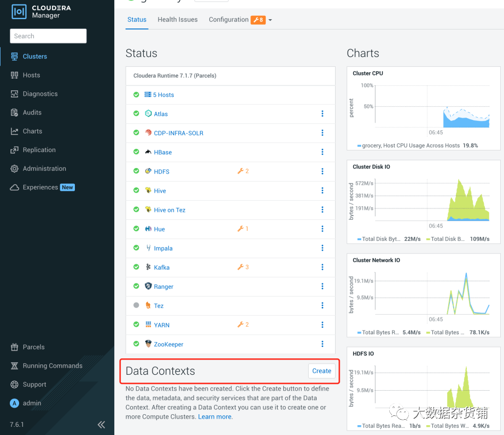Image resolution: width=504 pixels, height=435 pixels.
Task: Expand the Configuration dropdown arrow
Action: pos(270,20)
